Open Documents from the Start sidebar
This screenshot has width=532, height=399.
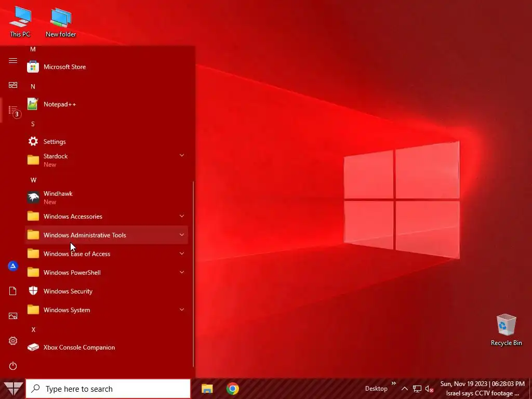point(13,291)
